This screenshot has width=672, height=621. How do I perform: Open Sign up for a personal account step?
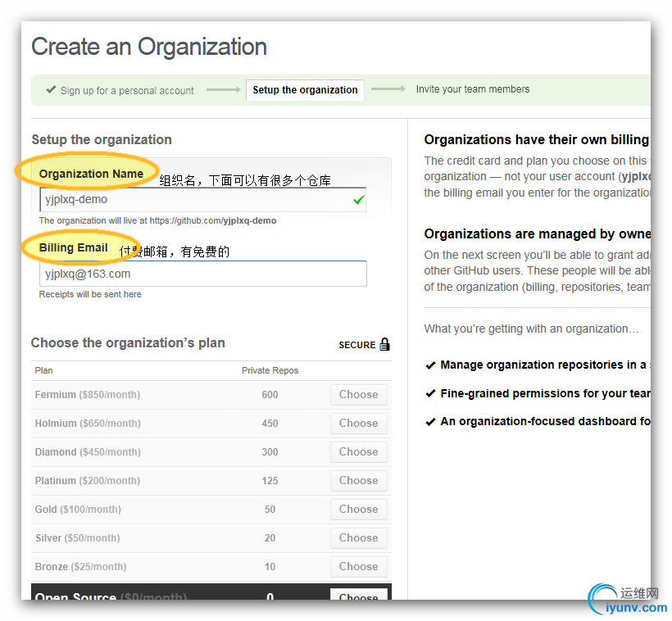tap(127, 90)
